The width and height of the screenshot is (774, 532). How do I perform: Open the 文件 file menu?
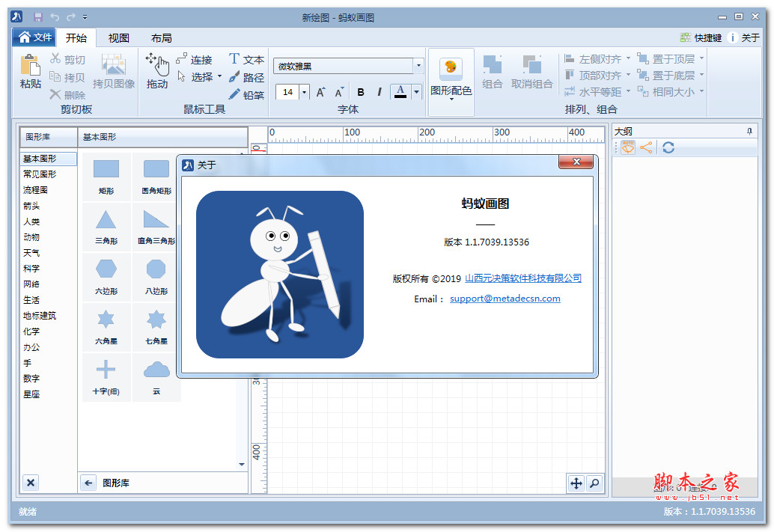(34, 37)
